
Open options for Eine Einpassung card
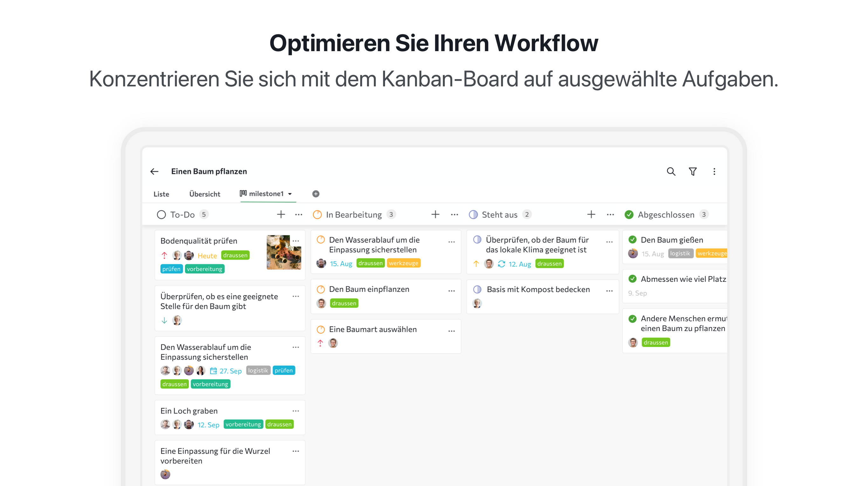[x=295, y=451]
